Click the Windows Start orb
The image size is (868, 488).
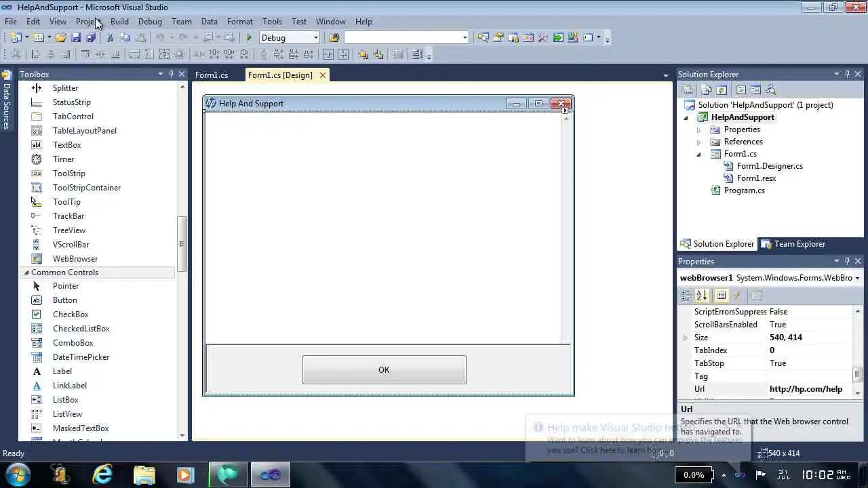[17, 474]
